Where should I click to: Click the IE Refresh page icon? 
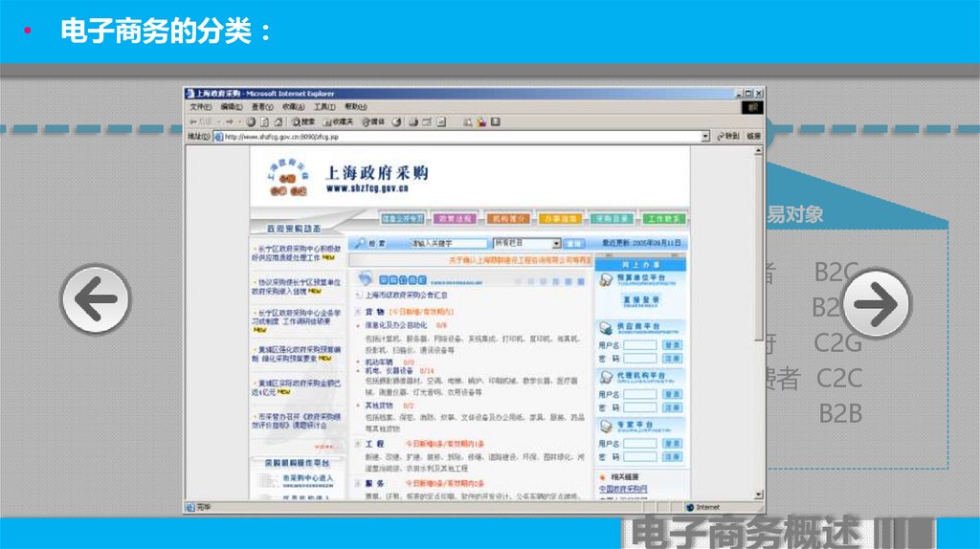(x=264, y=122)
